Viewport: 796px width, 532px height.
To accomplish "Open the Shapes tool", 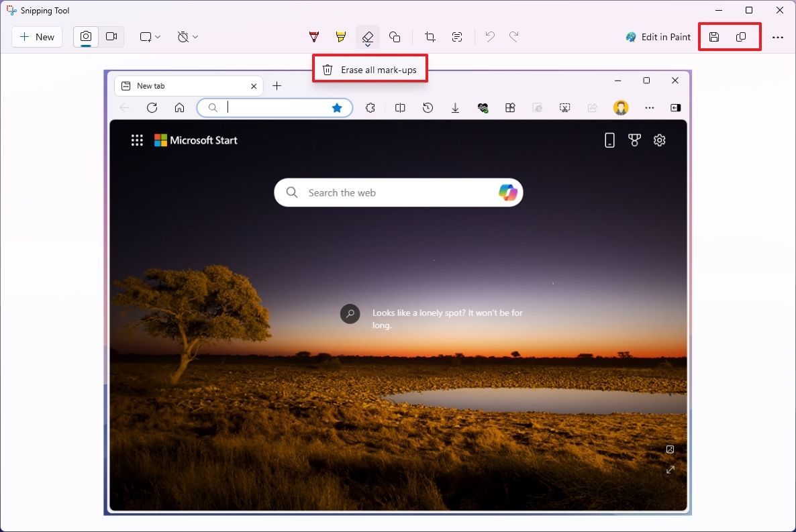I will pyautogui.click(x=395, y=37).
